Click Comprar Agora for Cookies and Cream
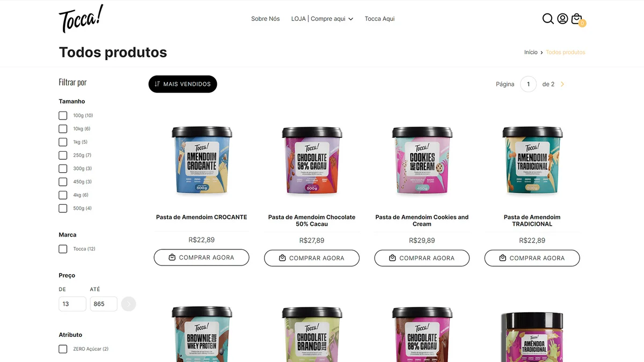Screen dimensions: 644x362 [422, 258]
